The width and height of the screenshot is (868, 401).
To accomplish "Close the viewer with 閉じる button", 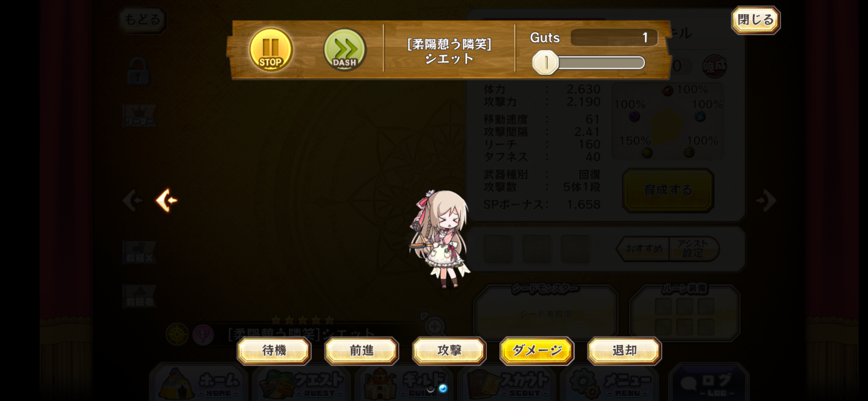I will click(756, 20).
